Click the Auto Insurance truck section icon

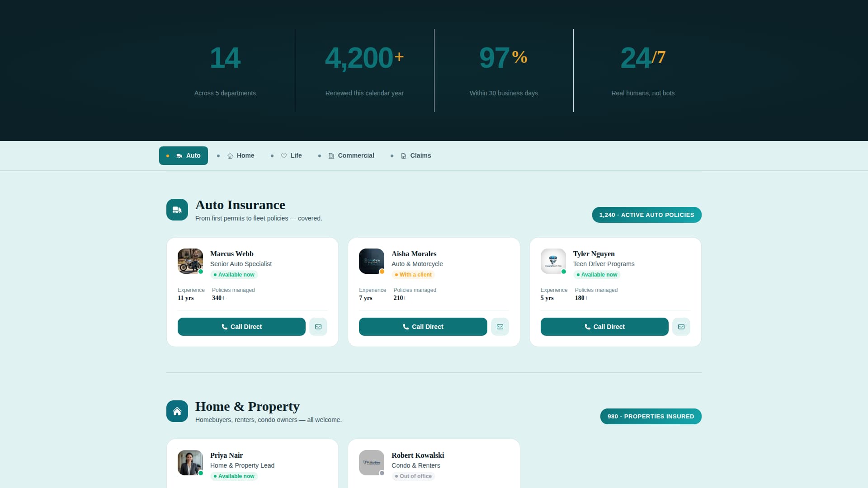tap(177, 210)
